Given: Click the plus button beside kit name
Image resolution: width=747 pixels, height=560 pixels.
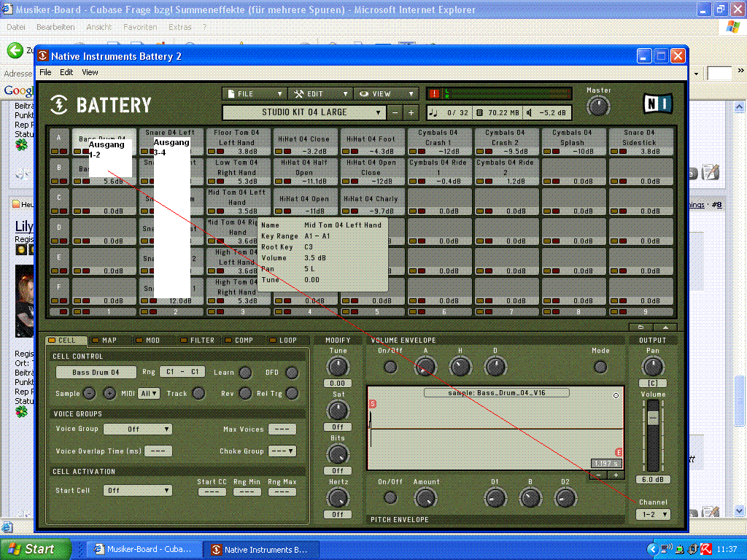Looking at the screenshot, I should (x=411, y=113).
